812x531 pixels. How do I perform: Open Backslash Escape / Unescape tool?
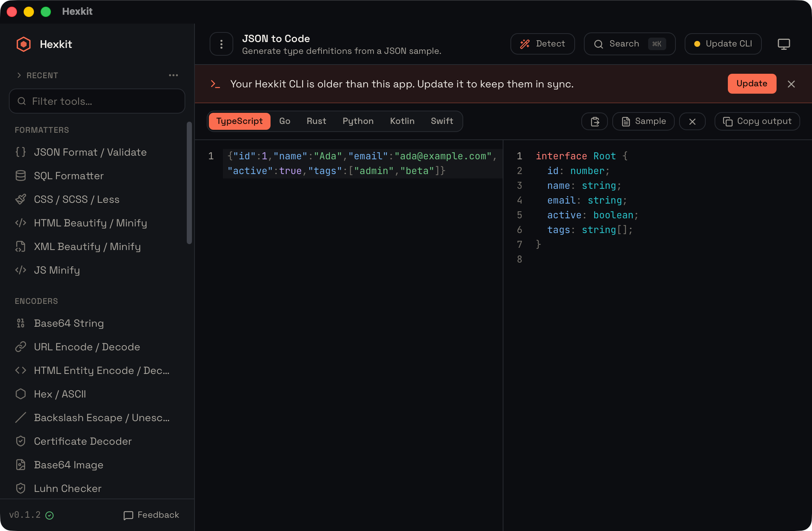pos(97,418)
